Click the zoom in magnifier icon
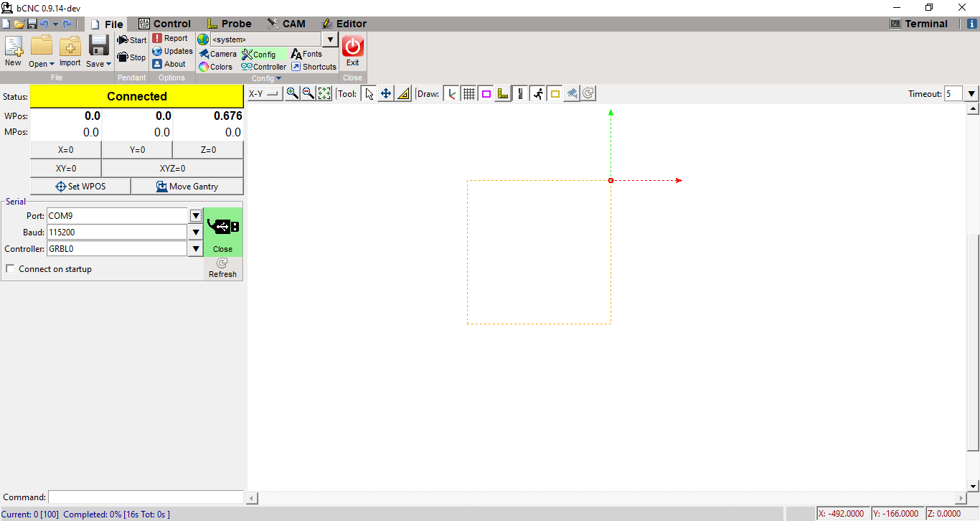The height and width of the screenshot is (521, 980). (292, 93)
